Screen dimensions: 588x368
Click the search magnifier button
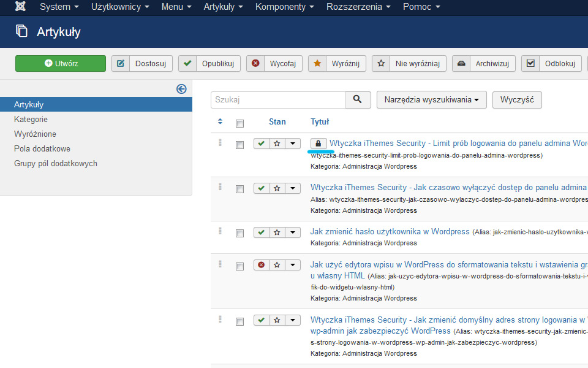(x=358, y=99)
